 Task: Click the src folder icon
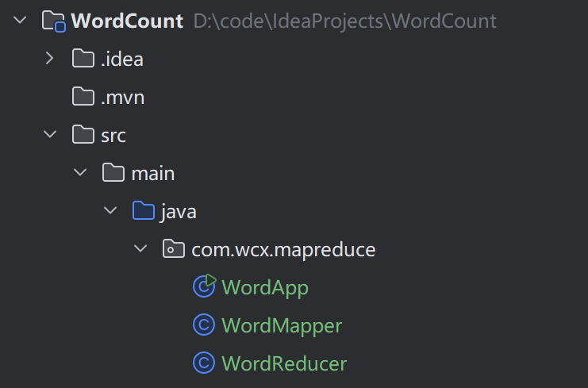tap(83, 134)
